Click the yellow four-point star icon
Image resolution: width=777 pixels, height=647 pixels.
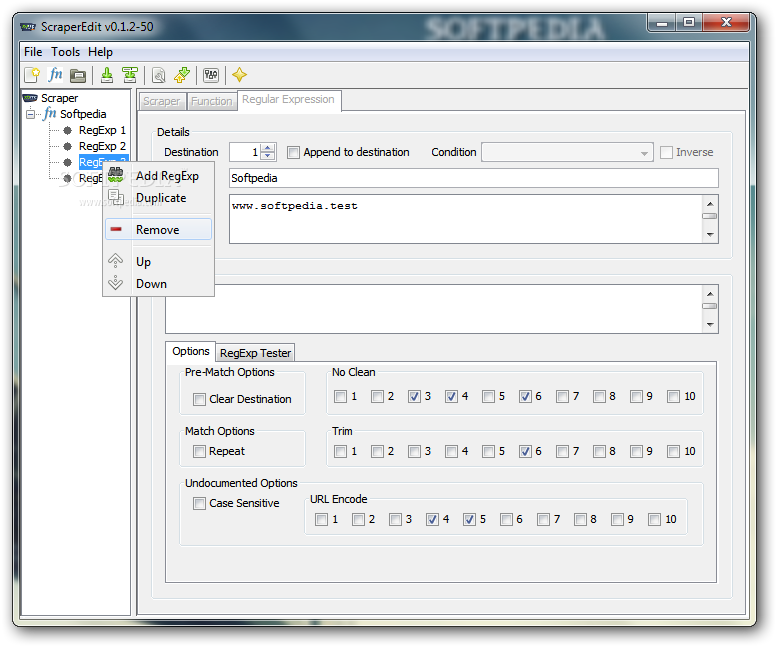(239, 75)
